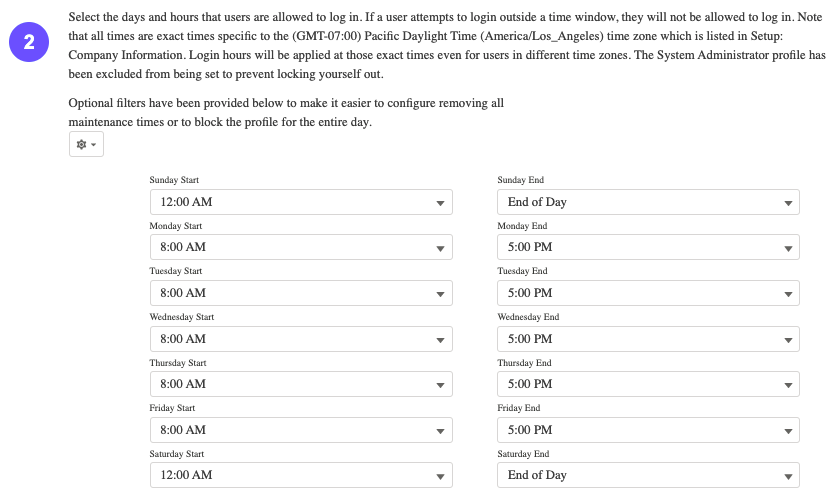The width and height of the screenshot is (839, 495).
Task: Expand the Monday Start time dropdown
Action: (x=301, y=247)
